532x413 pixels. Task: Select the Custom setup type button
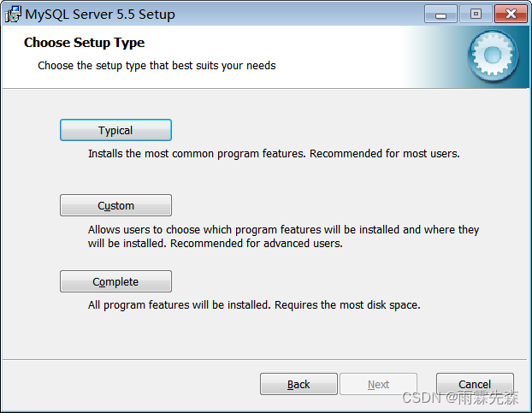pos(115,205)
